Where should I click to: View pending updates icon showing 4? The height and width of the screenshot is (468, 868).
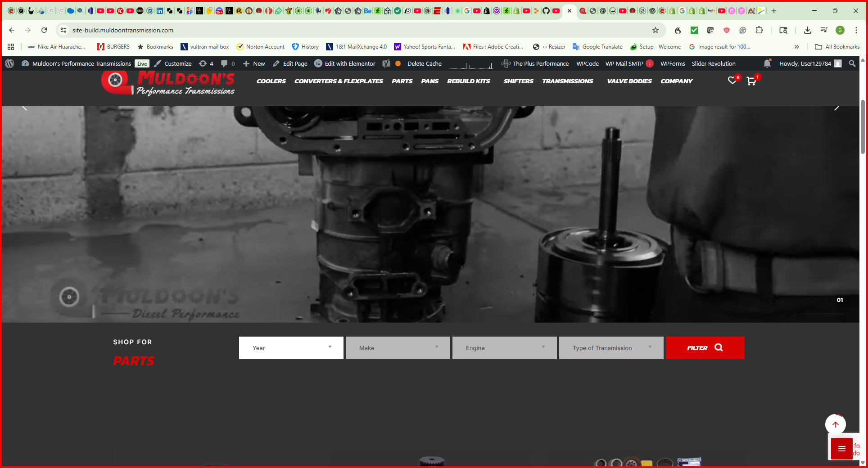click(206, 63)
